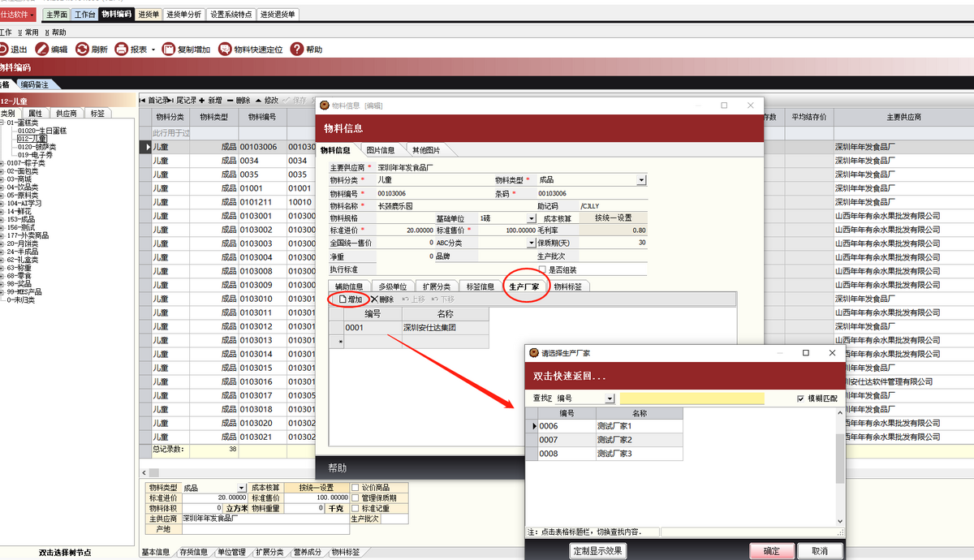Open the bottom-panel 物料类型 dropdown
The width and height of the screenshot is (974, 560).
(241, 488)
